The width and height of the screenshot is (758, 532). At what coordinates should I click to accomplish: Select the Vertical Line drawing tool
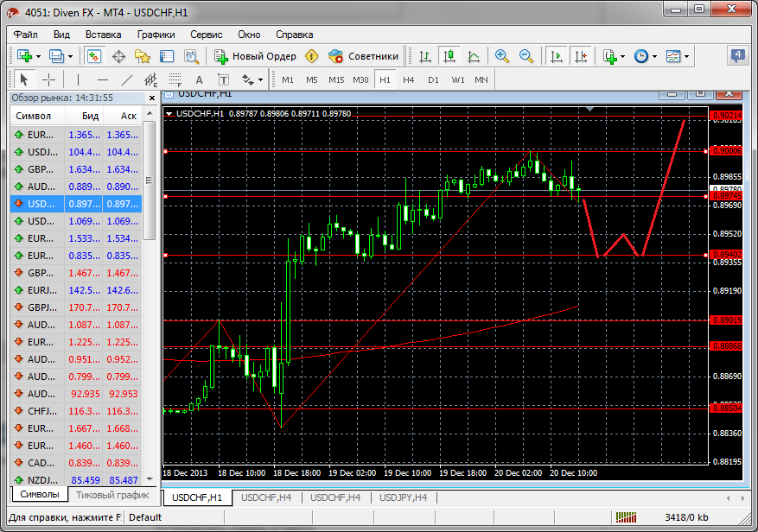click(79, 79)
